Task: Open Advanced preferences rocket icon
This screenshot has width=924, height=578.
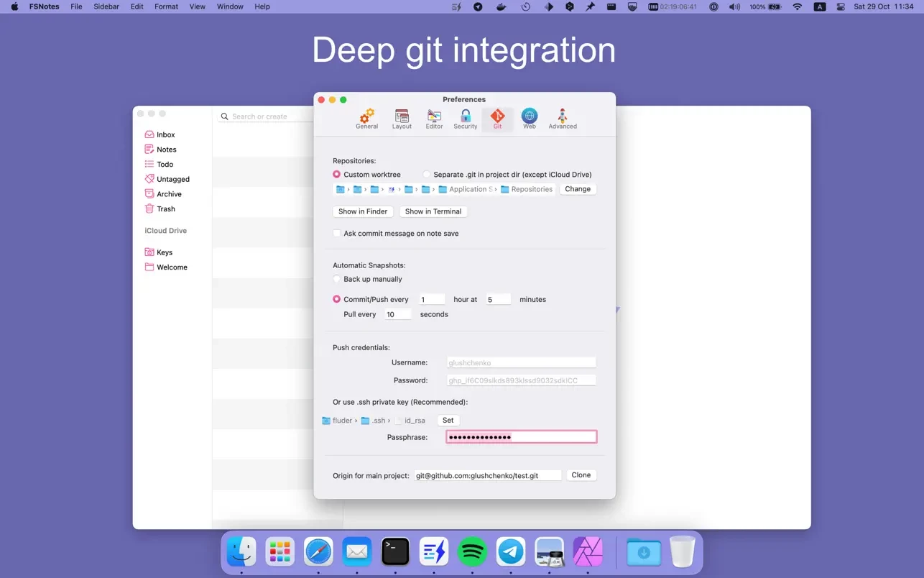Action: (x=563, y=119)
